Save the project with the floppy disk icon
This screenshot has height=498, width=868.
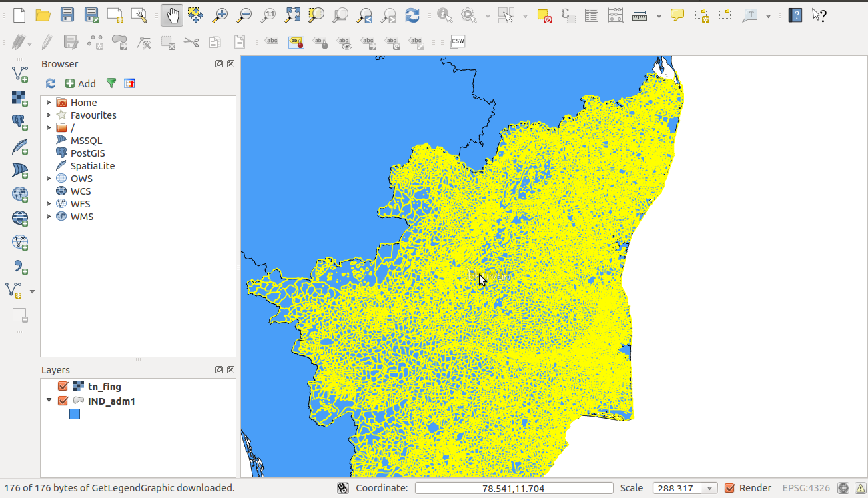point(67,15)
